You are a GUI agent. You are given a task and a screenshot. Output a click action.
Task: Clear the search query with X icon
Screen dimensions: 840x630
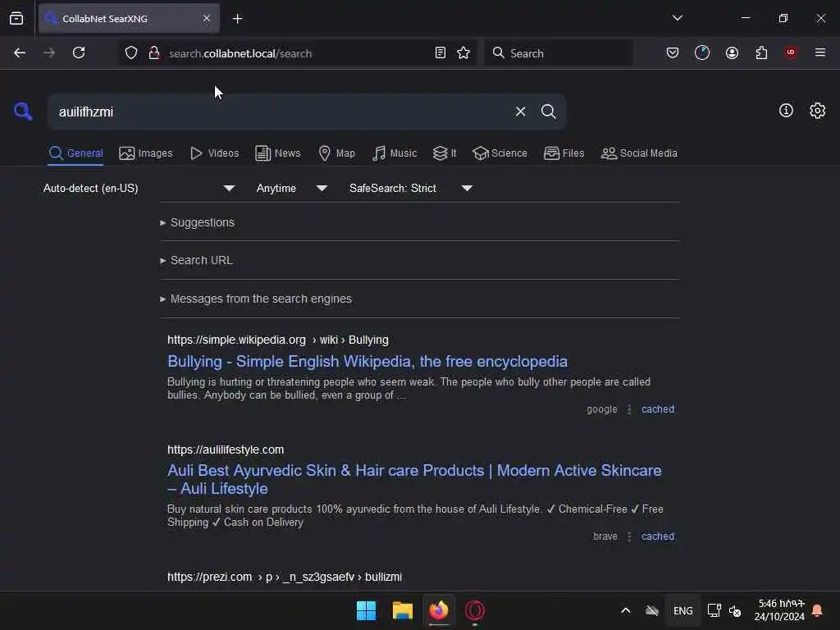coord(520,112)
